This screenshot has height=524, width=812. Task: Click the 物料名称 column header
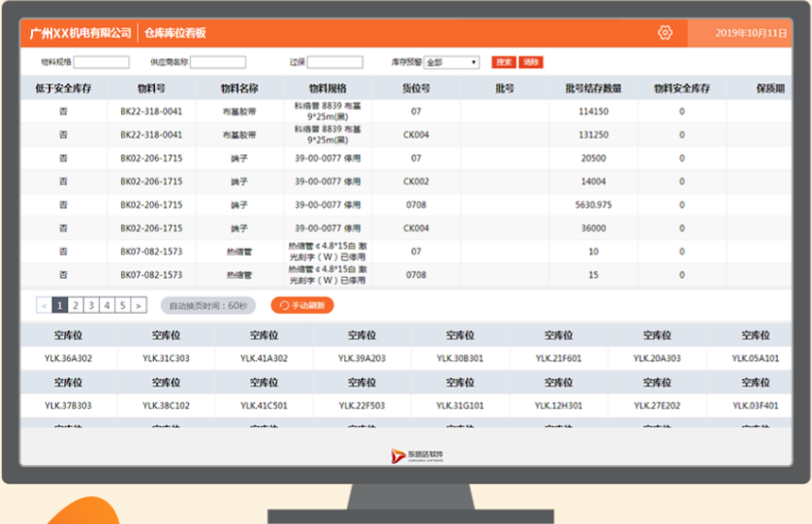[x=239, y=88]
